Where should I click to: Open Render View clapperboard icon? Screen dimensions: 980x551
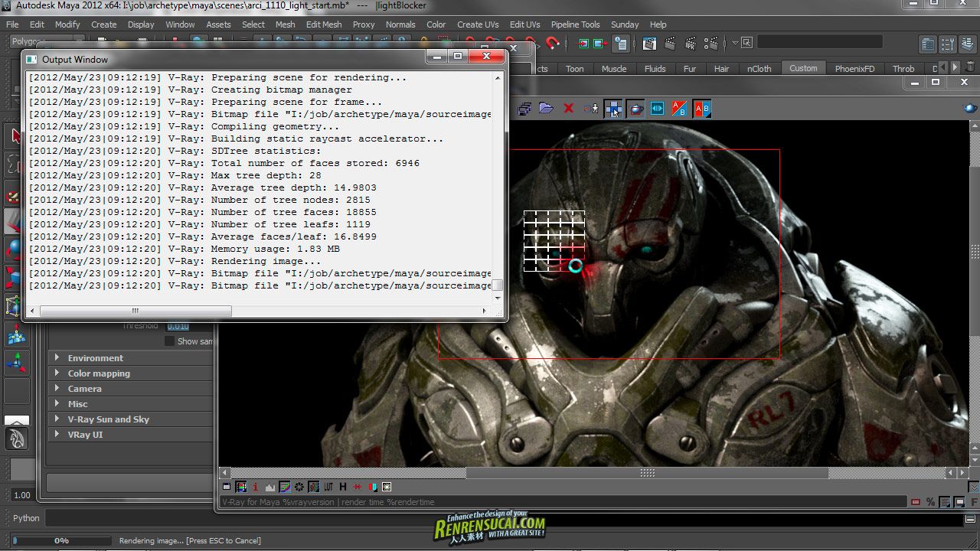tap(648, 44)
